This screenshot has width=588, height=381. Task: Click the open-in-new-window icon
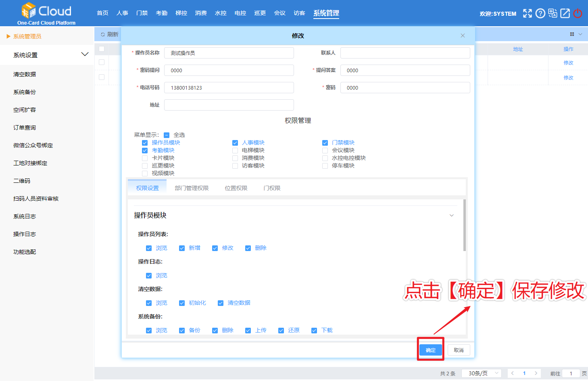[x=565, y=13]
